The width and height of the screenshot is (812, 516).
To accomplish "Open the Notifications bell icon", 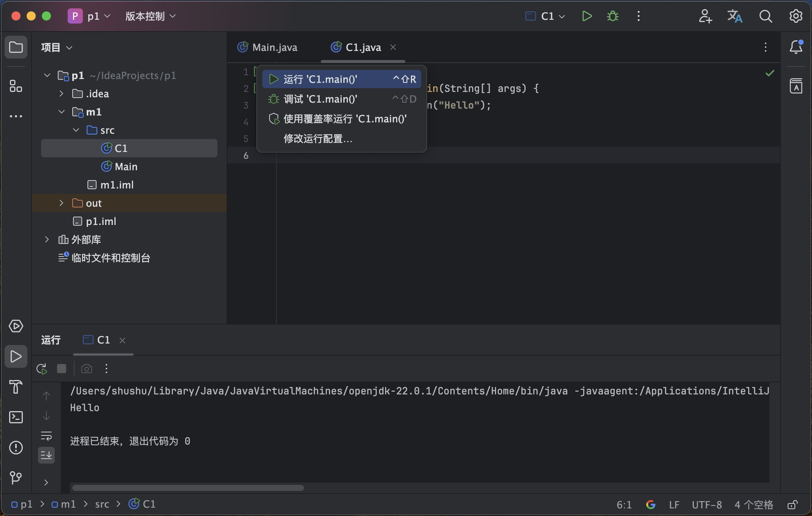I will pos(796,47).
